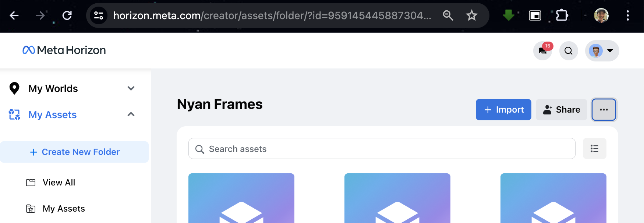Screen dimensions: 644x223
Task: Open the account avatar dropdown
Action: pos(602,51)
